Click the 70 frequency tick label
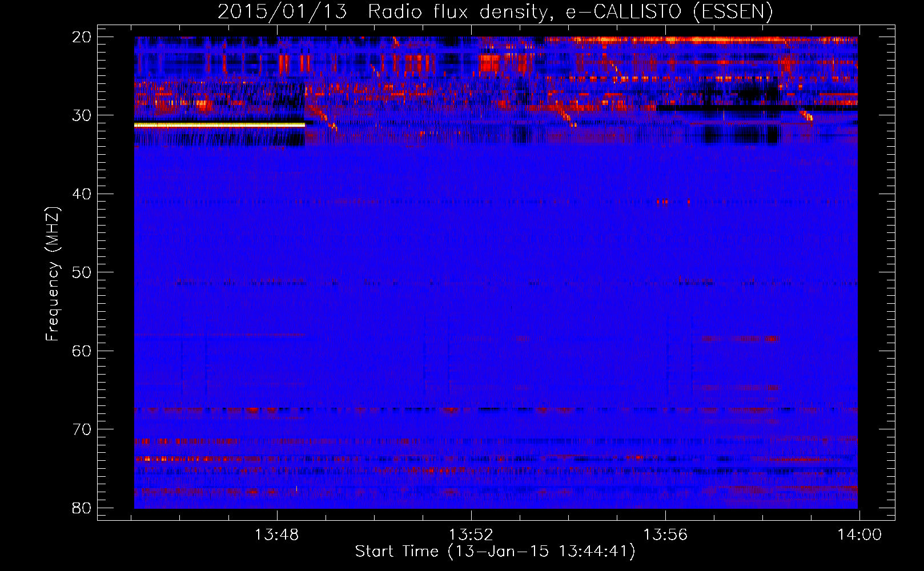The width and height of the screenshot is (924, 571). pyautogui.click(x=82, y=429)
